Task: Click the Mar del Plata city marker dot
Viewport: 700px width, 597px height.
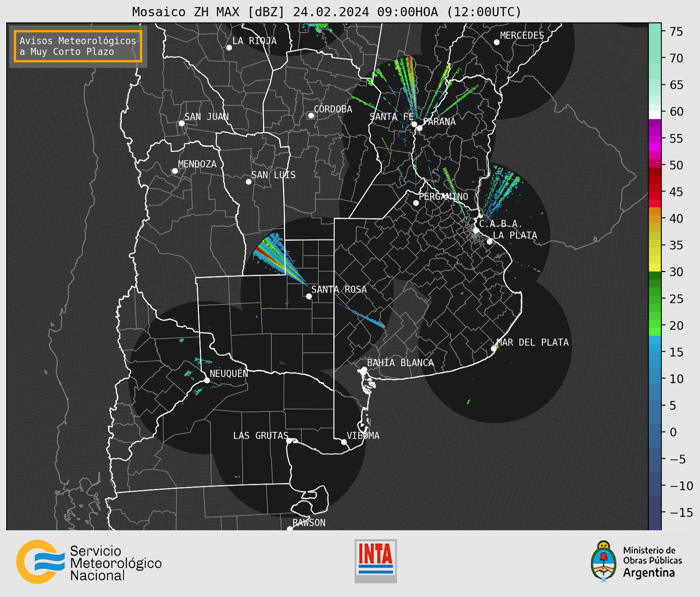Action: click(x=494, y=349)
